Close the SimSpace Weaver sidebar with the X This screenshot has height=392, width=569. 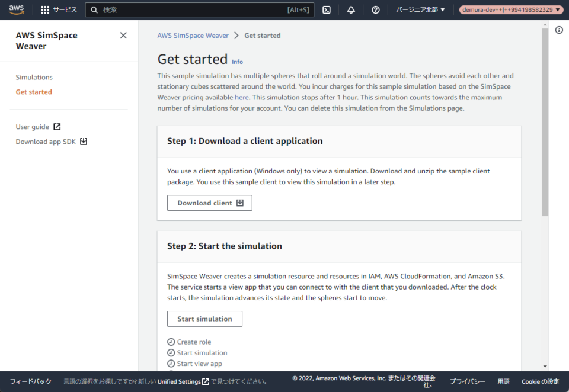click(x=123, y=35)
